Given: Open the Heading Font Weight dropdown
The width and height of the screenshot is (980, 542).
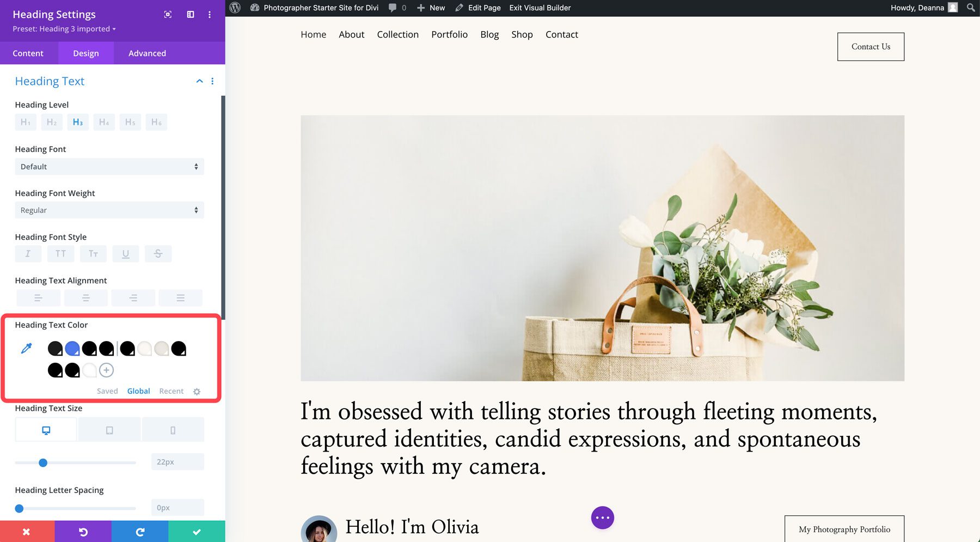Looking at the screenshot, I should pos(109,210).
